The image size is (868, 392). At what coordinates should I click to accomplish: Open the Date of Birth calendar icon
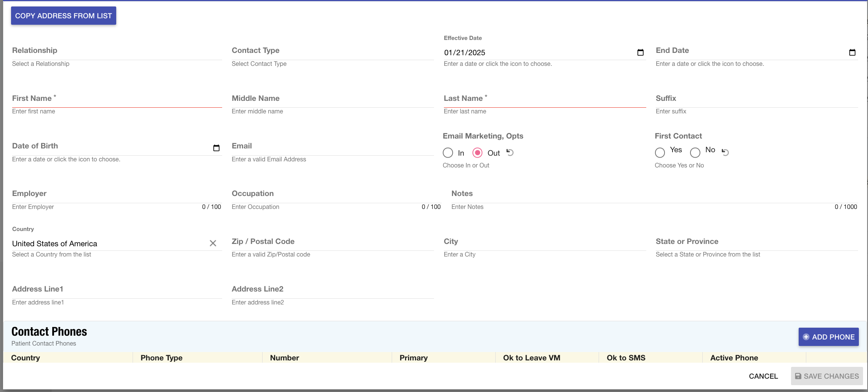point(216,148)
